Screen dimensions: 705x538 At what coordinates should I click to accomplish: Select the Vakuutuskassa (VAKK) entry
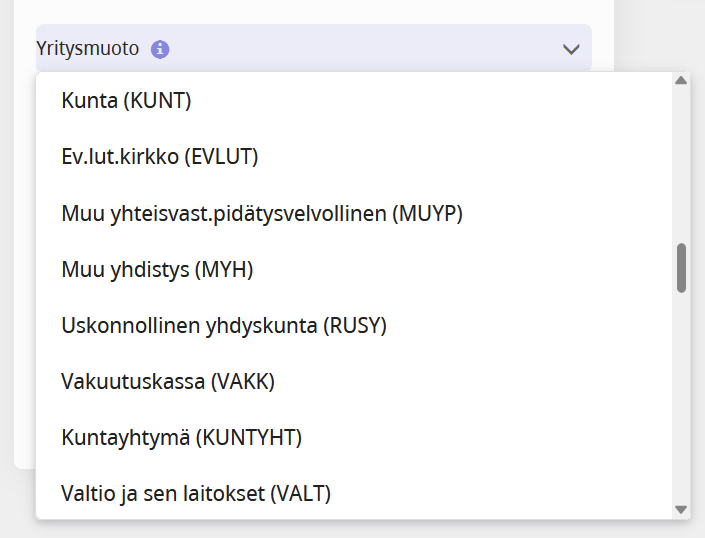[168, 381]
